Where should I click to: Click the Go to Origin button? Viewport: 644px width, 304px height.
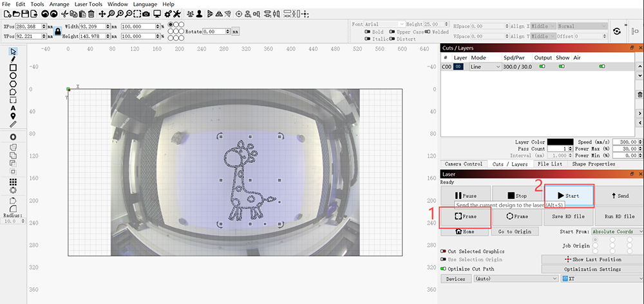515,232
